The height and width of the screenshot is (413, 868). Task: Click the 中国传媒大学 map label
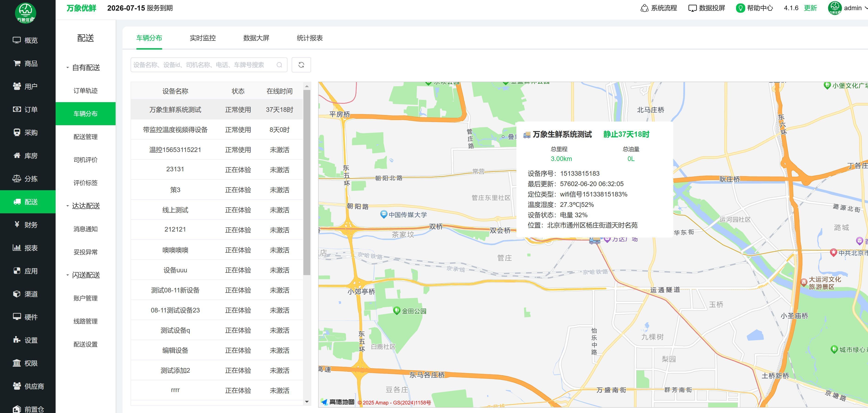tap(407, 215)
